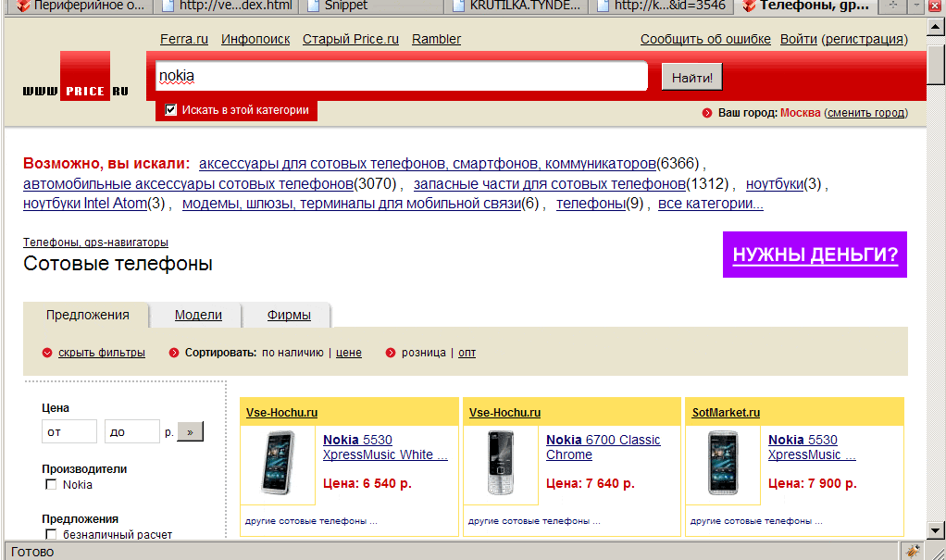Click the red arrow icon beside 'Сортировать'

pyautogui.click(x=174, y=353)
